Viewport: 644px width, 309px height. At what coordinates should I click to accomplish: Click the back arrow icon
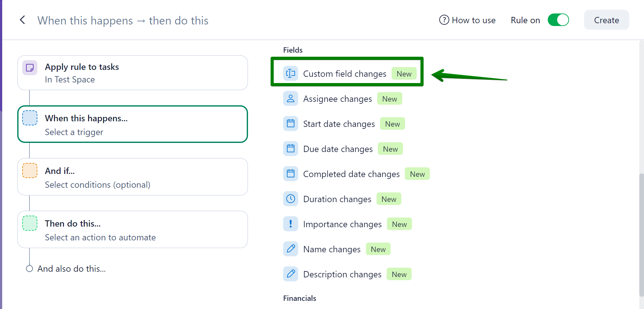23,20
